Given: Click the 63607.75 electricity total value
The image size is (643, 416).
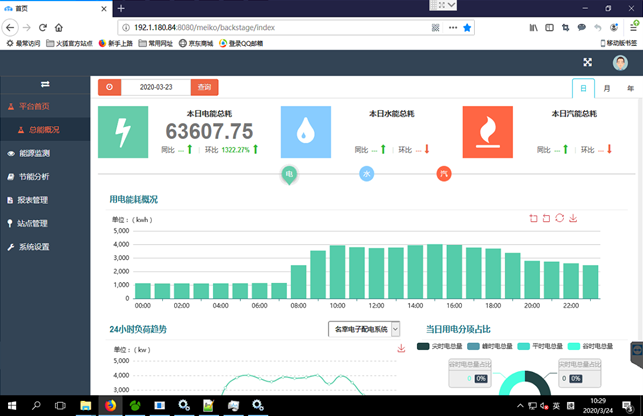Looking at the screenshot, I should [x=209, y=131].
